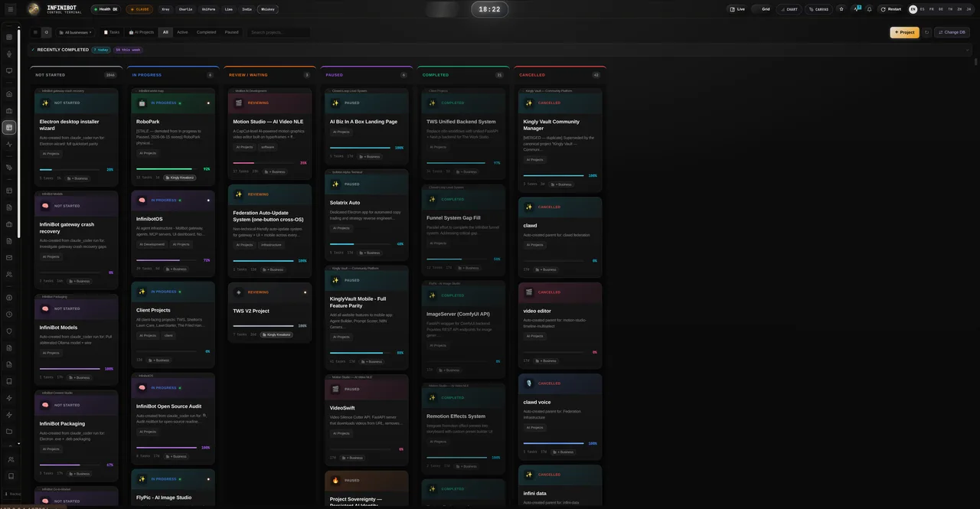The height and width of the screenshot is (509, 980).
Task: Select the active board icon in the sidebar
Action: (9, 127)
